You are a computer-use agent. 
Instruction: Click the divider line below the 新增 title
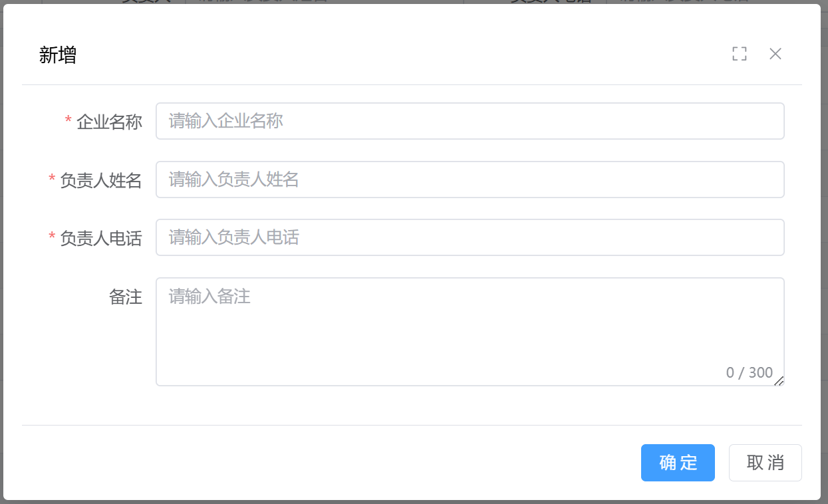point(412,85)
